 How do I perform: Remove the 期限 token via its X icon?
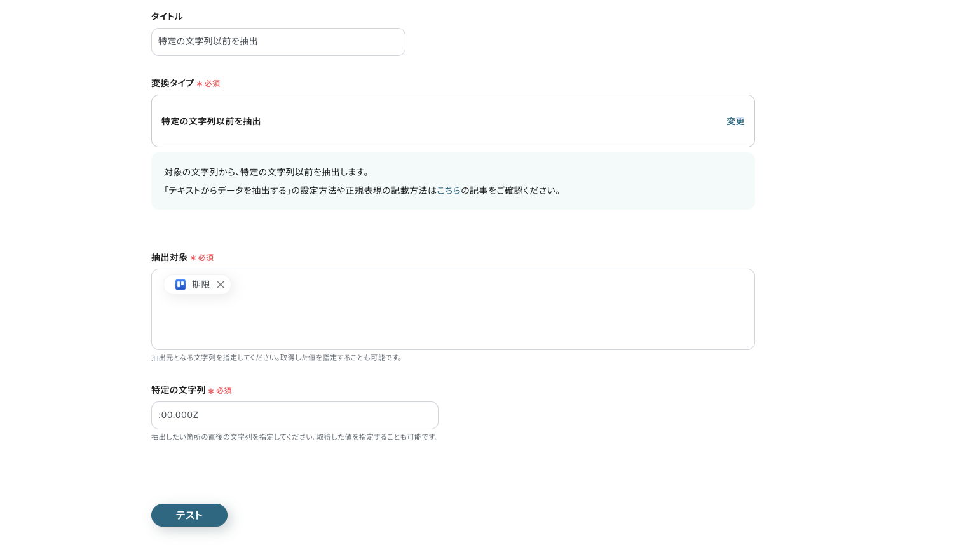pyautogui.click(x=221, y=285)
